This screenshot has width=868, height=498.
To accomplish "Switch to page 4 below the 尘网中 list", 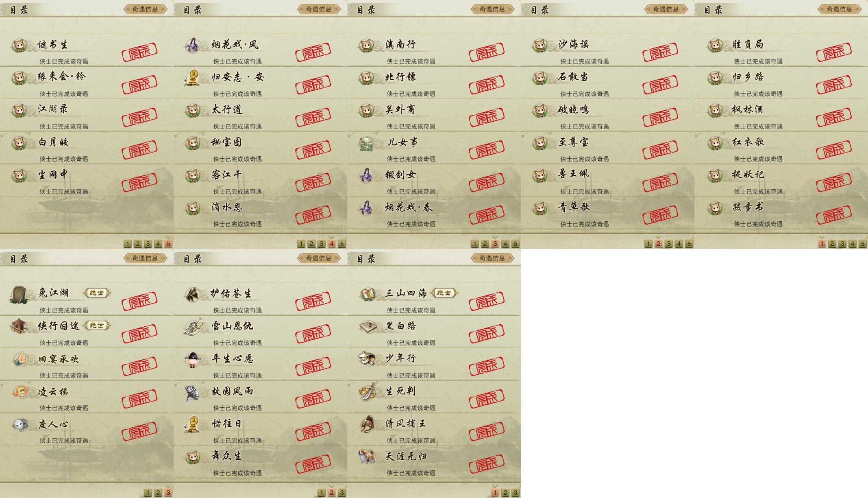I will tap(158, 244).
